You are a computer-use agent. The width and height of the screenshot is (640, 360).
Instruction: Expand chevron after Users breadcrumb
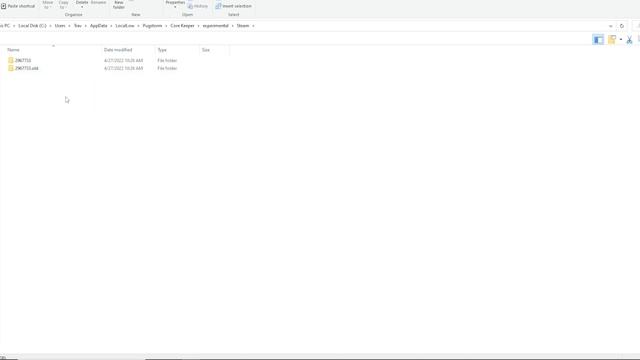pos(69,26)
